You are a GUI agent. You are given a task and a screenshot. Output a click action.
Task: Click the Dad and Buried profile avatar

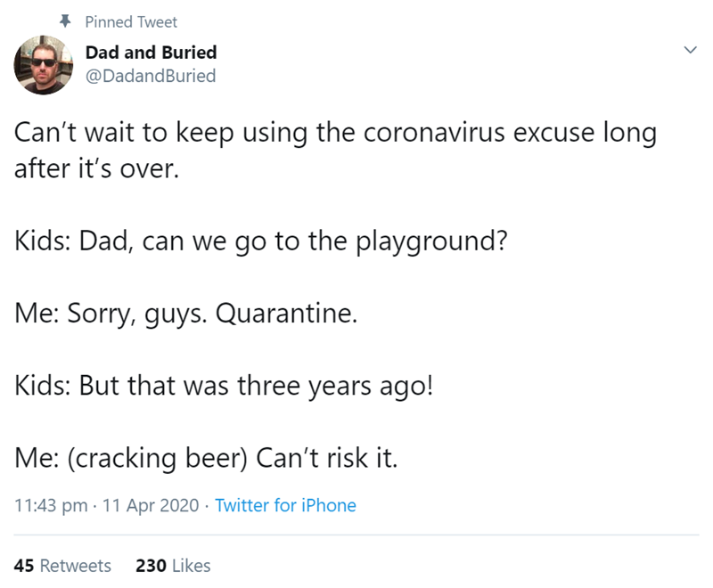click(42, 64)
